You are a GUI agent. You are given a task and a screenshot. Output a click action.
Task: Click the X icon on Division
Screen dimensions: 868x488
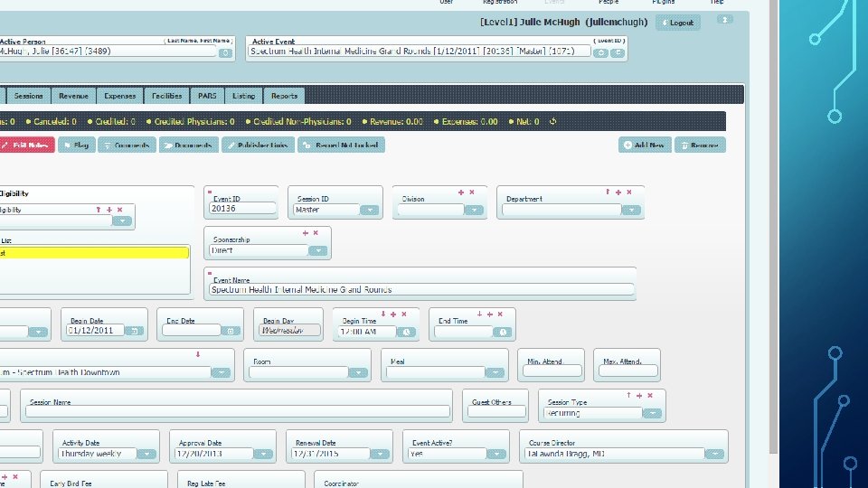pyautogui.click(x=472, y=192)
